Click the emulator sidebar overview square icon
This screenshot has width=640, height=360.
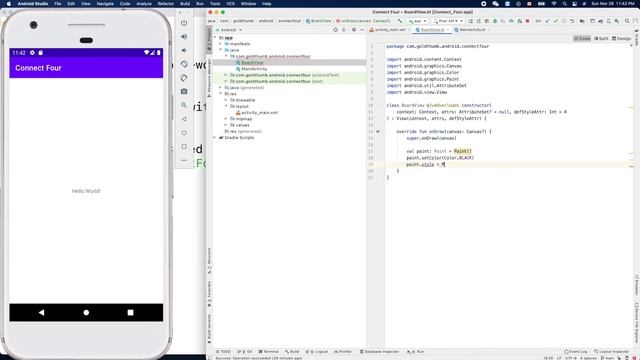click(184, 147)
